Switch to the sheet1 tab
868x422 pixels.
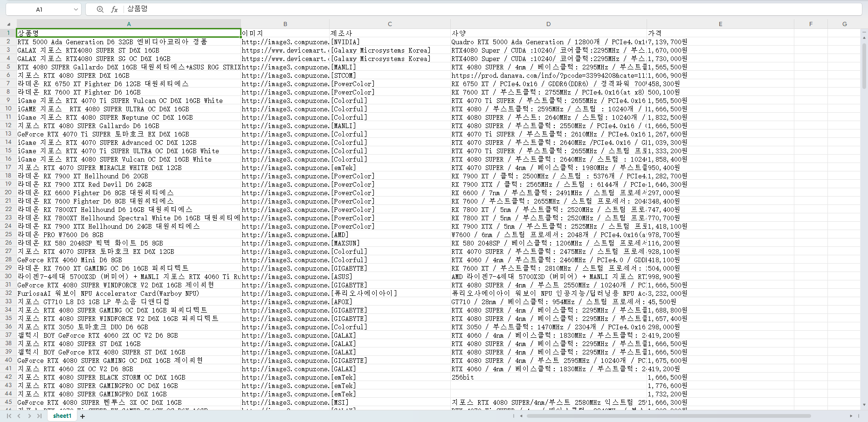(62, 416)
